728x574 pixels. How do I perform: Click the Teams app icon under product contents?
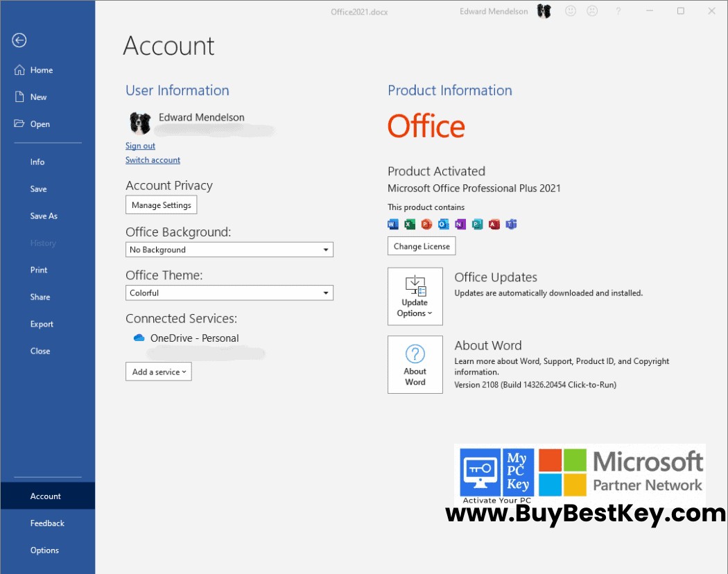511,225
